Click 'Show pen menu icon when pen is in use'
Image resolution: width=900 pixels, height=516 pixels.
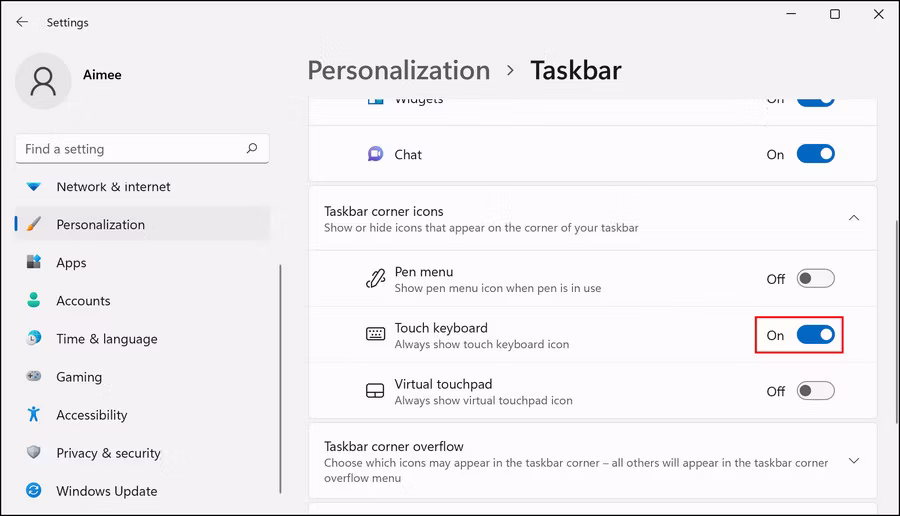[498, 288]
